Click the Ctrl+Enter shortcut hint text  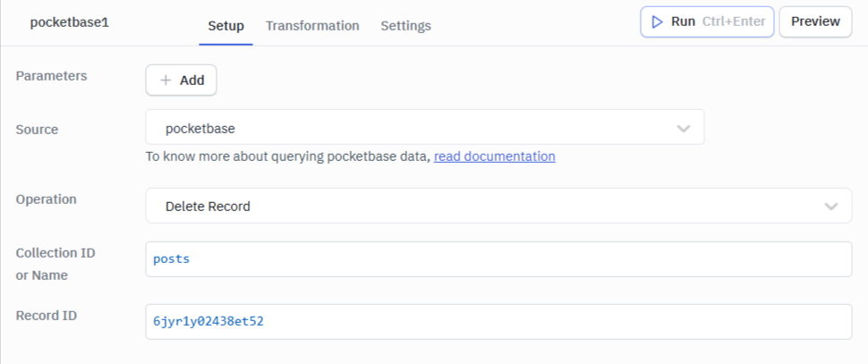pyautogui.click(x=734, y=21)
